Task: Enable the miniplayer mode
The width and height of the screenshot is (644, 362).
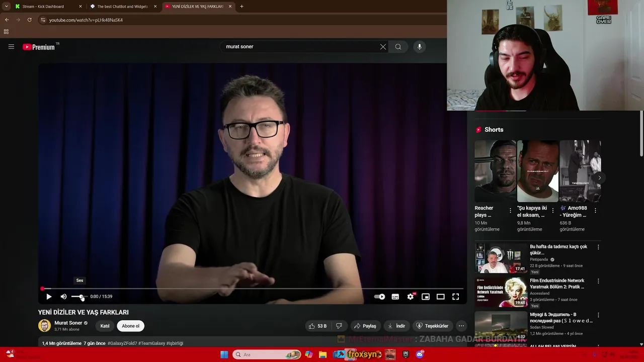Action: tap(426, 297)
